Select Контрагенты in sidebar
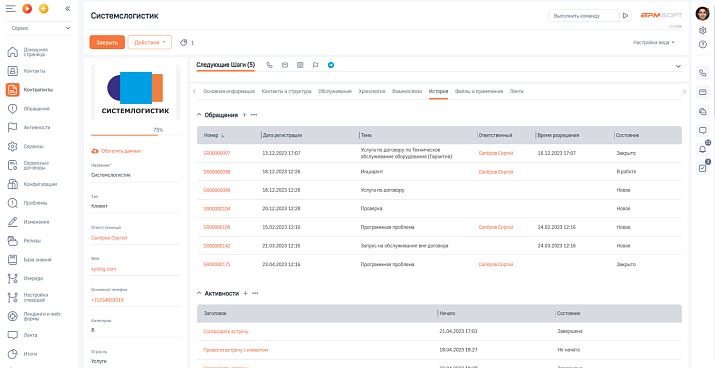Viewport: 715px width, 368px height. coord(39,90)
